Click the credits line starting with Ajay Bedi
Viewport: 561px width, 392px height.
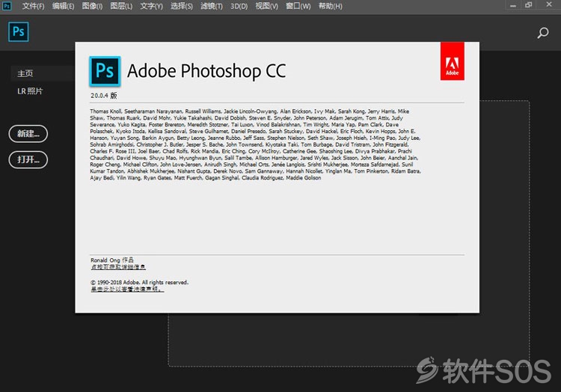(206, 178)
